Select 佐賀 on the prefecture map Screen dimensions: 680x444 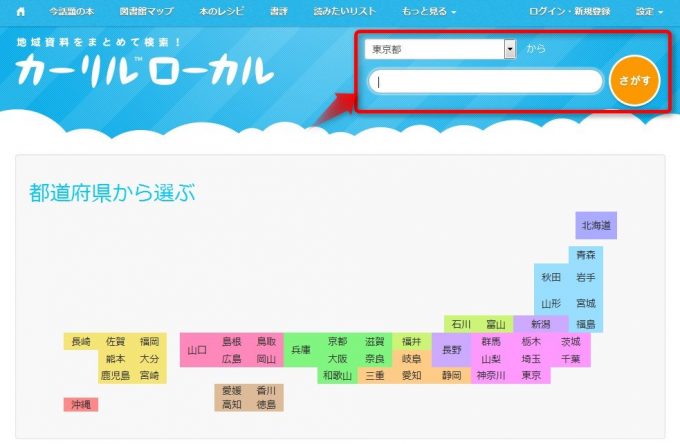point(115,341)
